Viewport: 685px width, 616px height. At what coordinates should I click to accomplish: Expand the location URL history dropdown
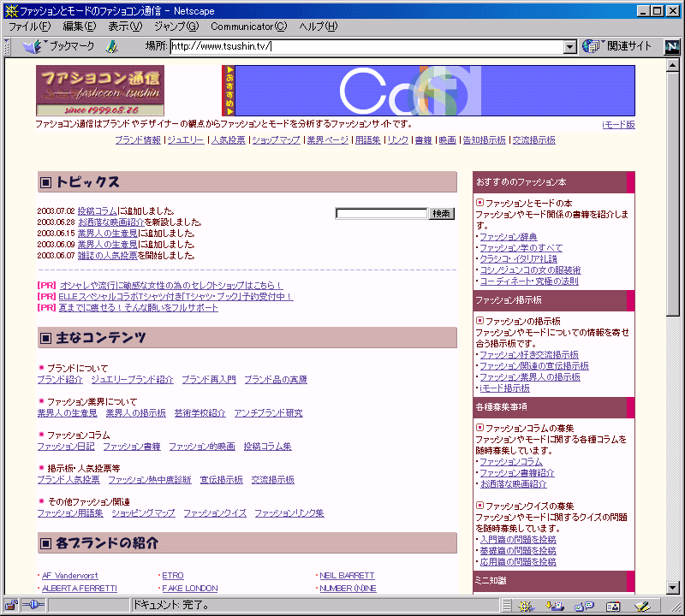pyautogui.click(x=569, y=47)
